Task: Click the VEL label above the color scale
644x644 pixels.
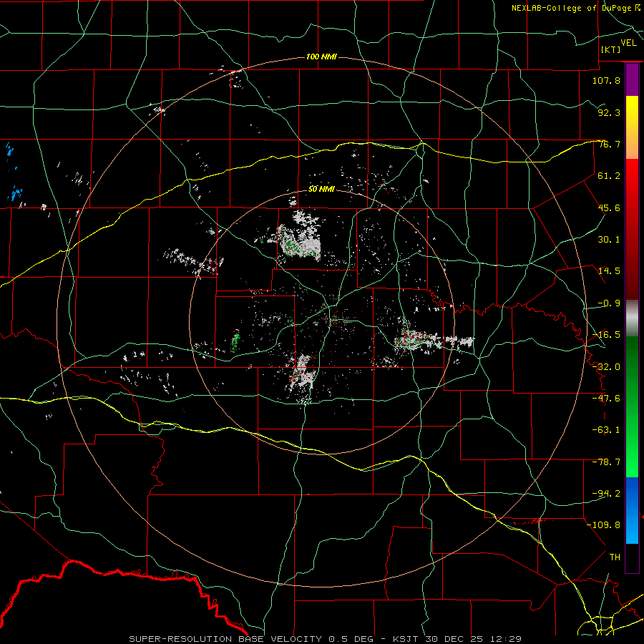Action: point(628,42)
